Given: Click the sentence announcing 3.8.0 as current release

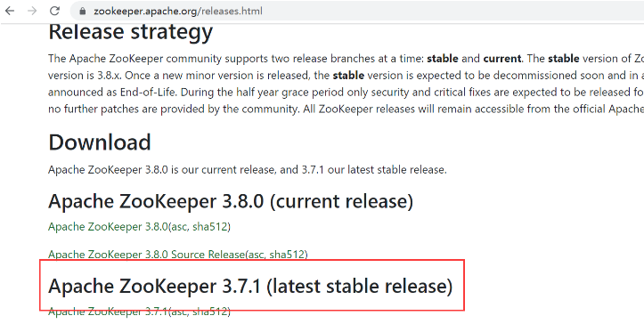Looking at the screenshot, I should 248,170.
